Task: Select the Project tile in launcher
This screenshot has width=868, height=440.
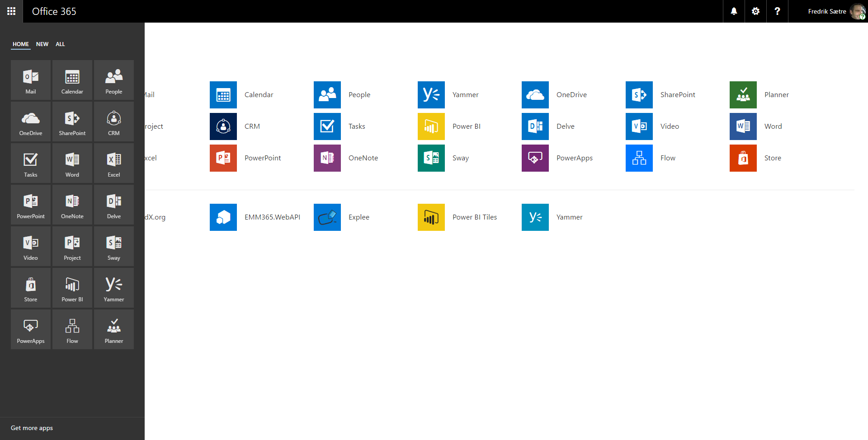Action: point(72,246)
